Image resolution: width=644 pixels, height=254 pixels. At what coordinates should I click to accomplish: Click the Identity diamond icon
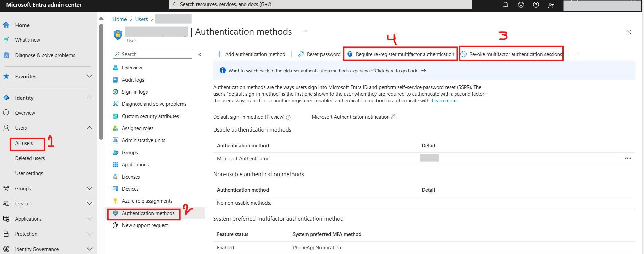point(6,98)
